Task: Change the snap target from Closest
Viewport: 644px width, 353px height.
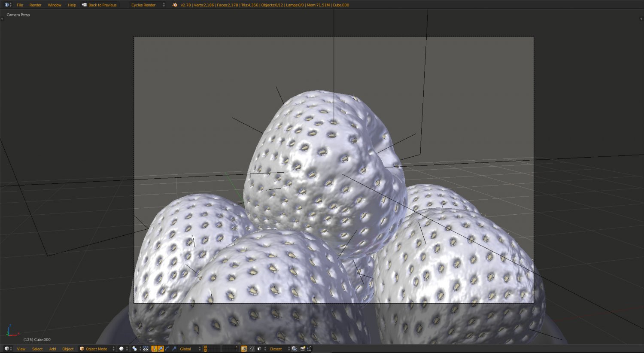Action: click(275, 349)
